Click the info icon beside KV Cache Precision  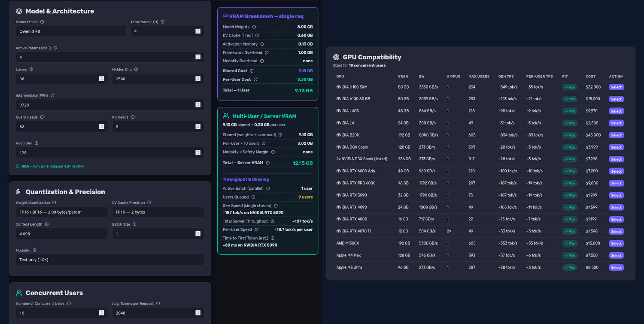(149, 203)
